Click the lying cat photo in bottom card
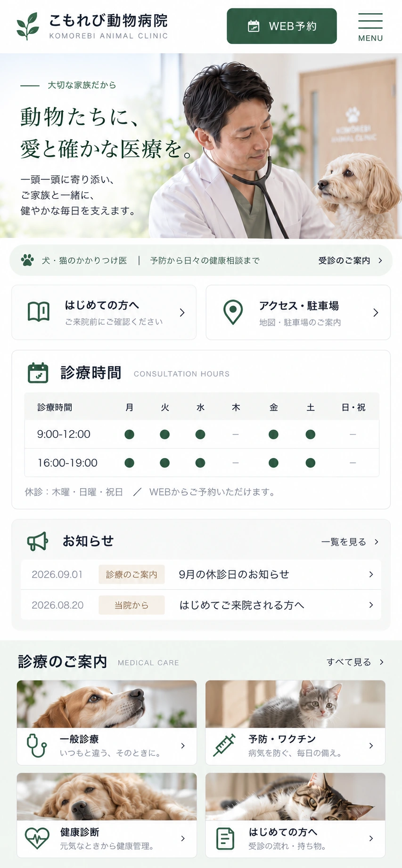The image size is (402, 868). coord(295,796)
